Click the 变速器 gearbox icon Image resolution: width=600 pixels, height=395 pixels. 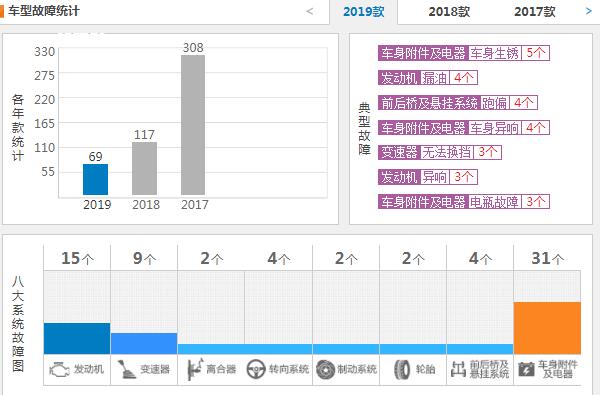point(126,369)
